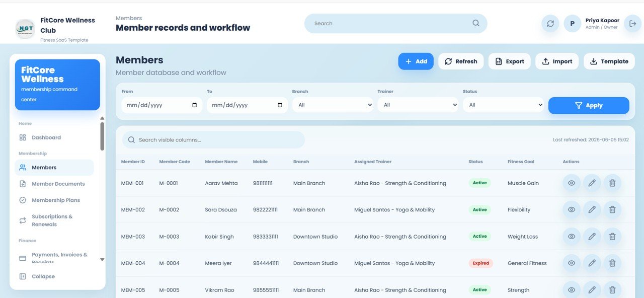
Task: Open Member Documents in the sidebar
Action: coord(54,184)
